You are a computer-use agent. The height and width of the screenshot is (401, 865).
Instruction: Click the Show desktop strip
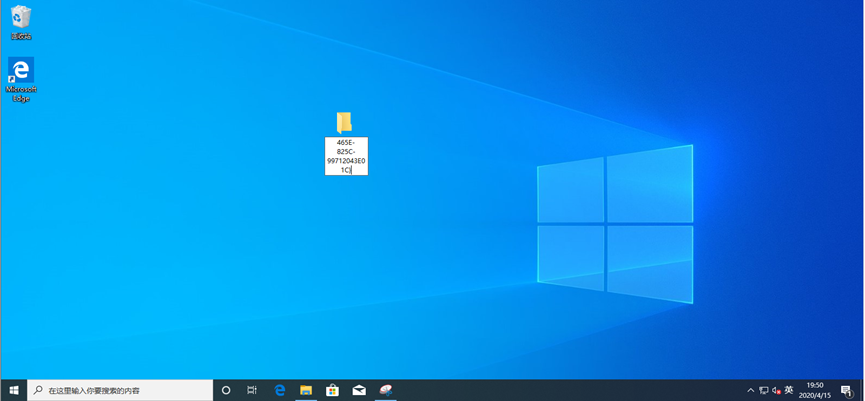(x=863, y=390)
